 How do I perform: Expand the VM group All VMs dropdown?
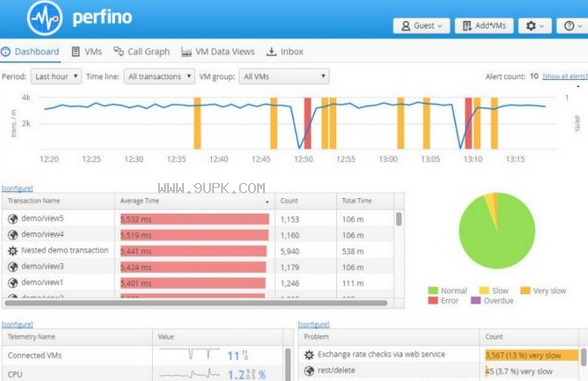284,76
